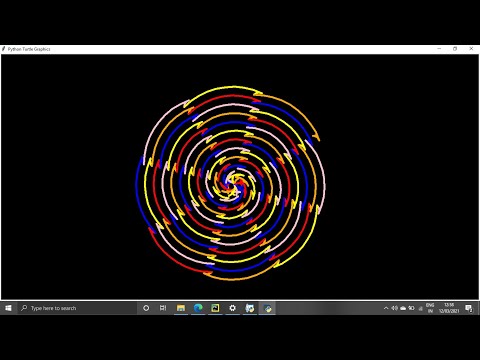Open the clock and date flyout
480x360 pixels.
click(449, 308)
